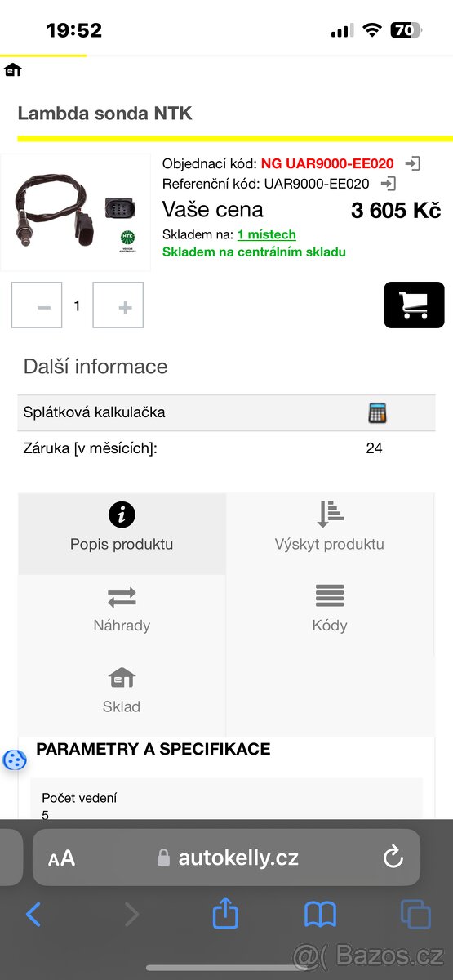
Task: Tap the Safari share icon
Action: pos(225,913)
